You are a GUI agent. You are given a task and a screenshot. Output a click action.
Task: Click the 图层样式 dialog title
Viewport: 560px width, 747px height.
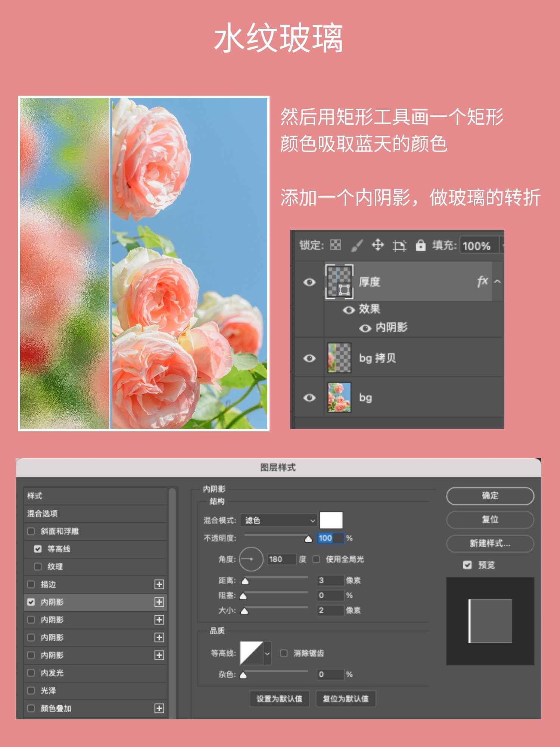click(x=278, y=468)
